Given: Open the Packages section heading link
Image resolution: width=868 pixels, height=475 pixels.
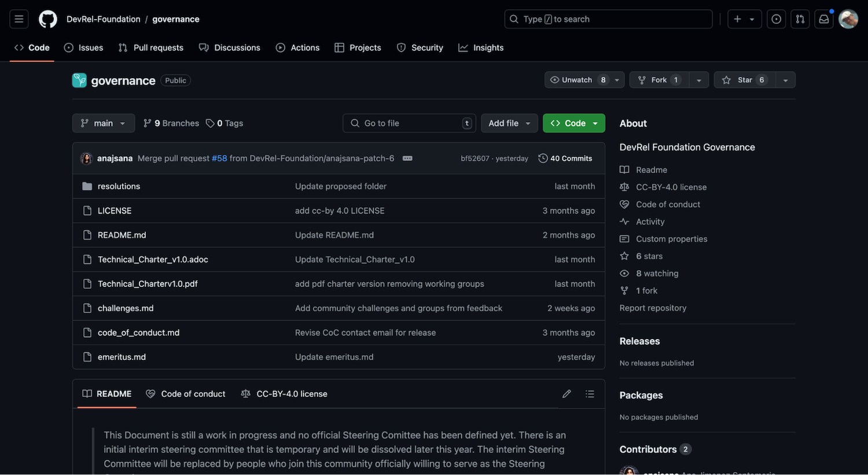Looking at the screenshot, I should click(641, 395).
